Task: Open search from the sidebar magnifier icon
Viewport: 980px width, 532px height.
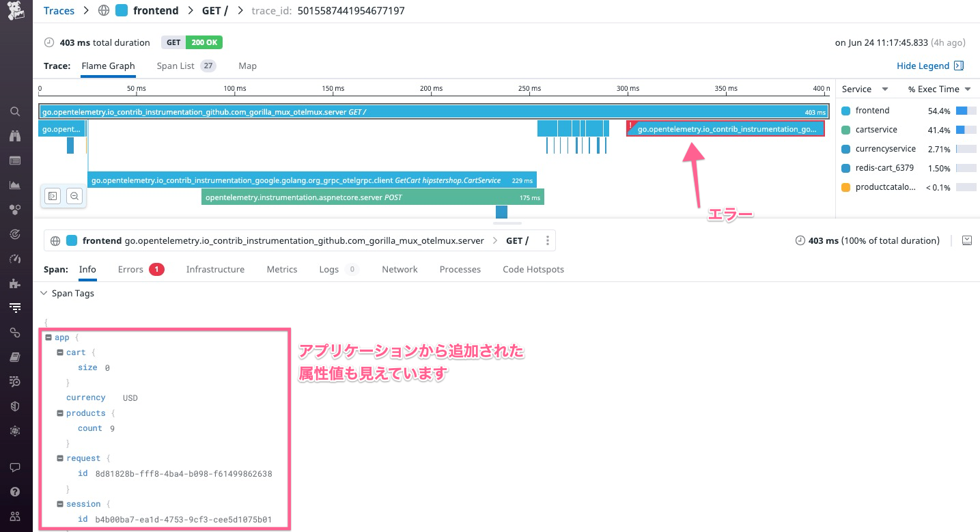Action: [x=15, y=111]
